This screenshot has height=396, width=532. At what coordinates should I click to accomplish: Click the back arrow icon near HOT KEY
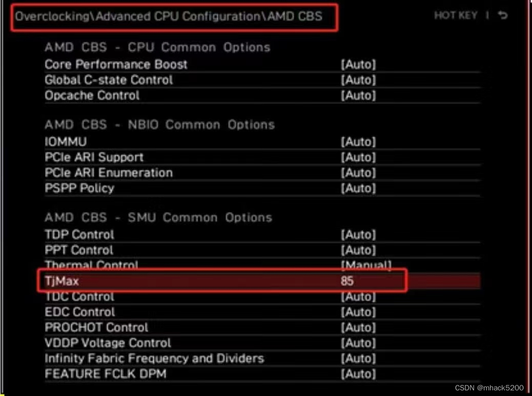coord(503,15)
